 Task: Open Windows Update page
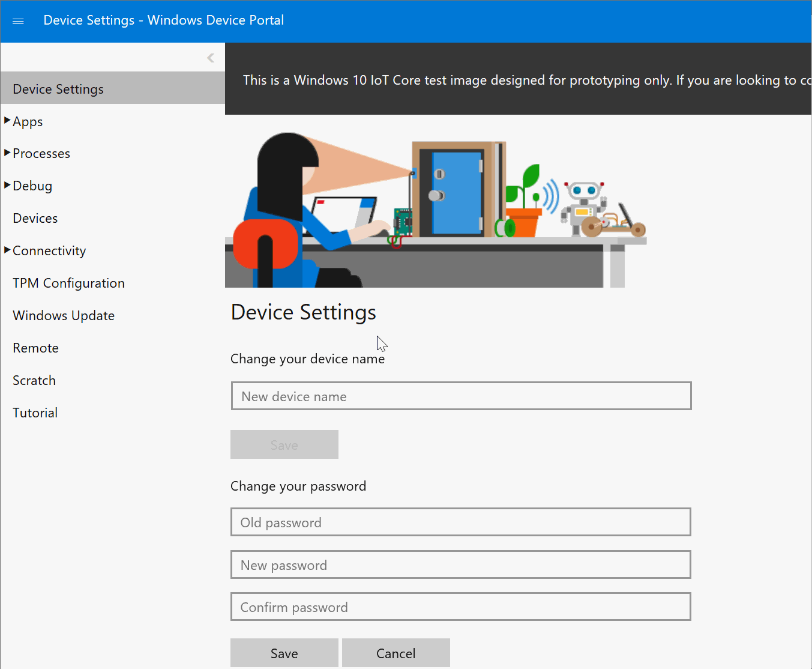tap(64, 316)
